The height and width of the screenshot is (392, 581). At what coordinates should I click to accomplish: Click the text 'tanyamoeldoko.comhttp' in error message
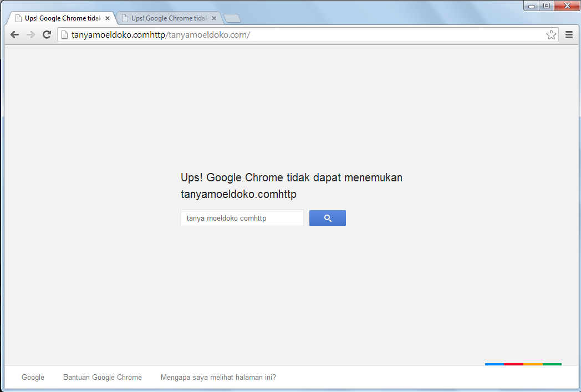click(x=238, y=194)
